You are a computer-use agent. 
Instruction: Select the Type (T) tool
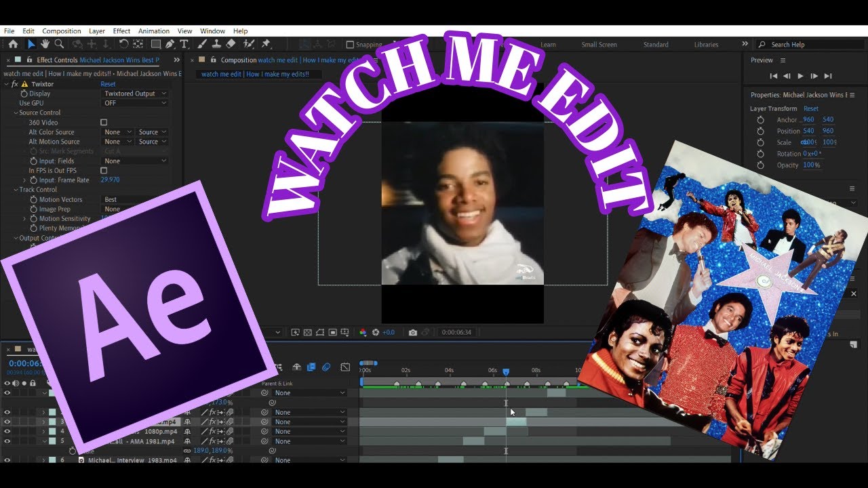[x=184, y=44]
